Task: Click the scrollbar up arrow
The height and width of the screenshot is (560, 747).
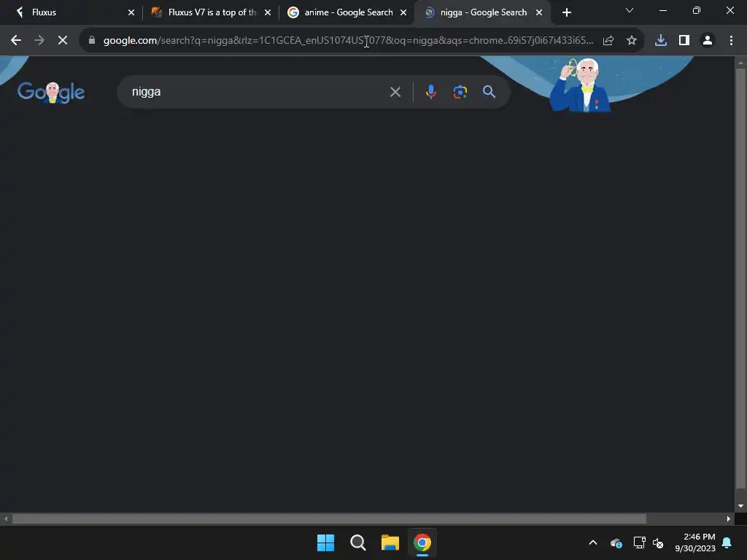Action: (x=740, y=63)
